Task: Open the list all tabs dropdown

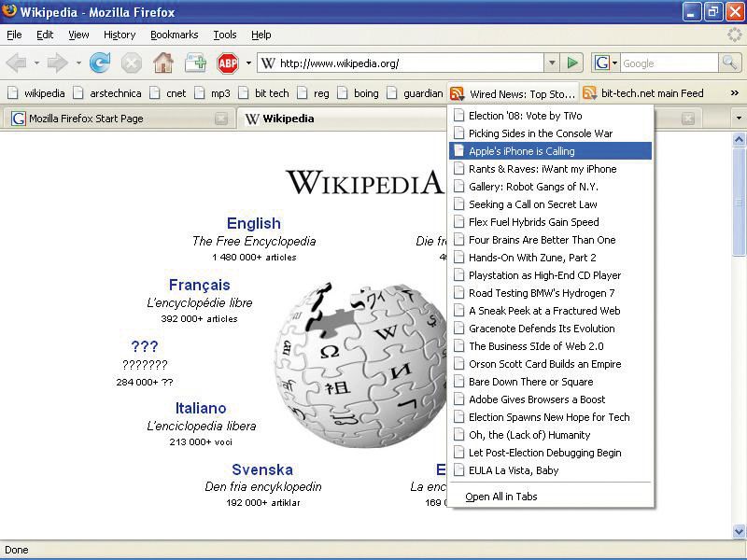Action: pyautogui.click(x=739, y=119)
